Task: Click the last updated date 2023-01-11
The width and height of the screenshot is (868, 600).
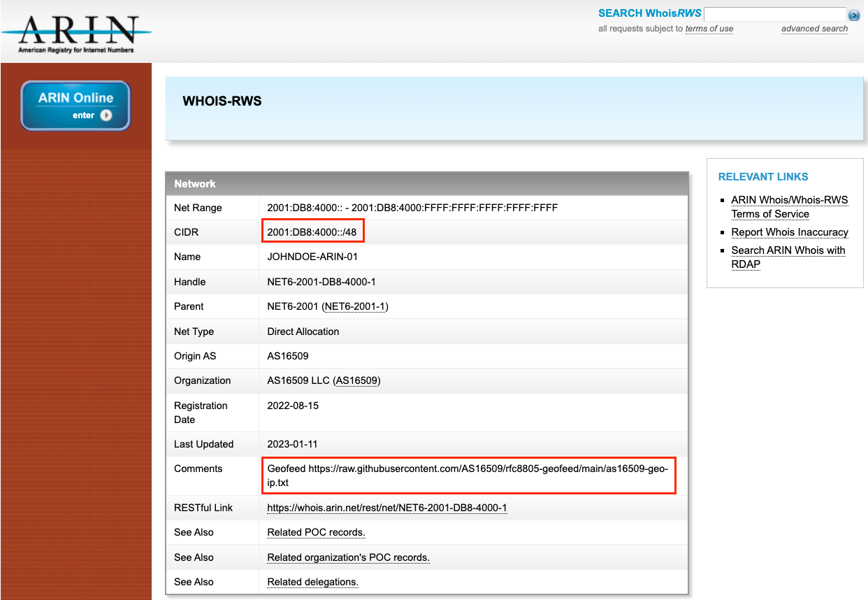Action: (x=291, y=444)
